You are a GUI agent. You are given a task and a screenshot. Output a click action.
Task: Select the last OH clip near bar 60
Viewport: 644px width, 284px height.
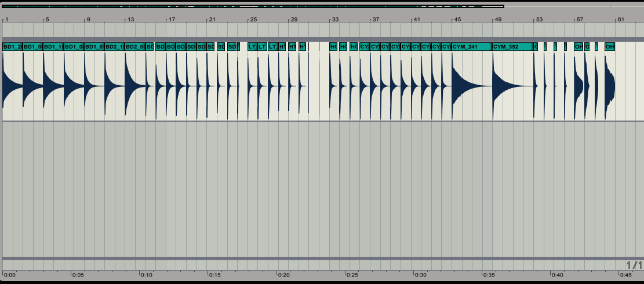[610, 46]
